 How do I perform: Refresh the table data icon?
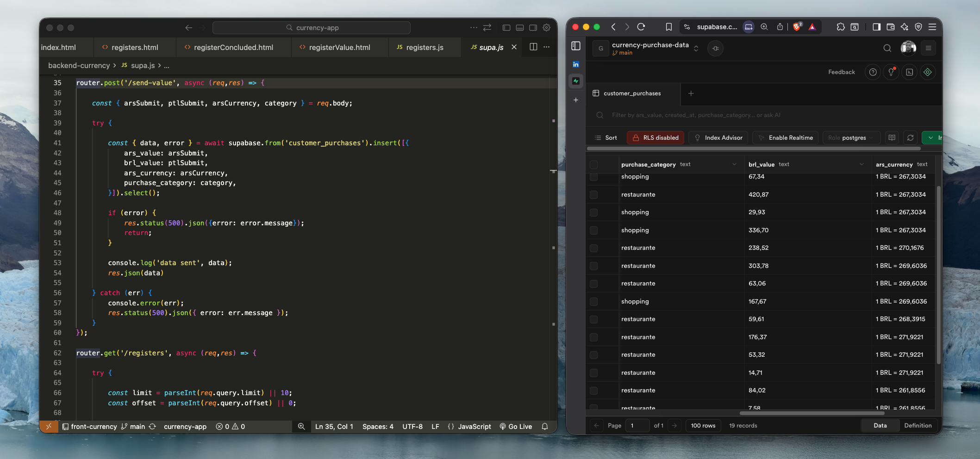(x=910, y=138)
